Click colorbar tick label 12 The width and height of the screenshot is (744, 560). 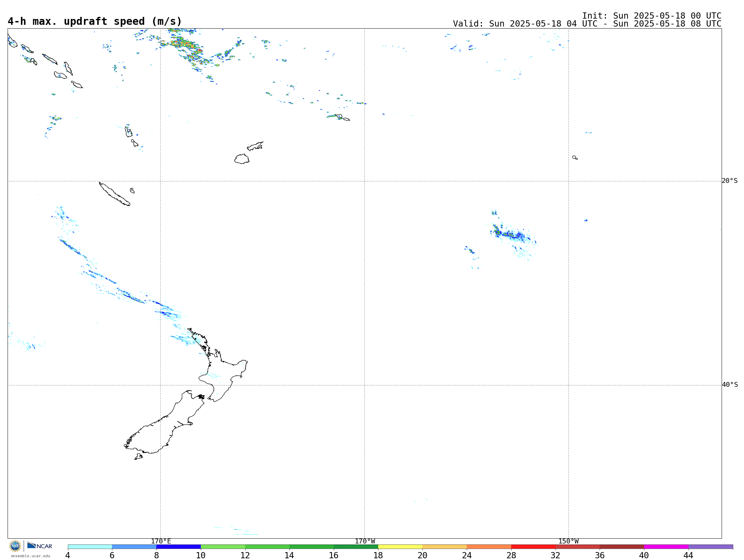[x=245, y=555]
